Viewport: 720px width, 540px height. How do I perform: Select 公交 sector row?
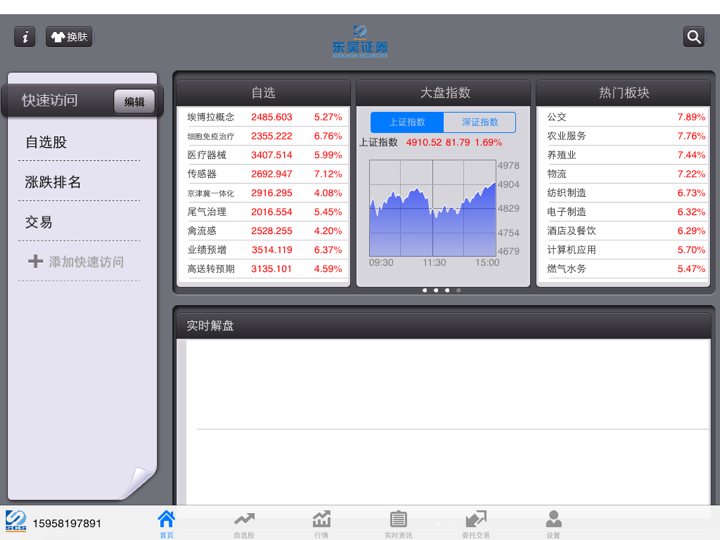pos(624,117)
